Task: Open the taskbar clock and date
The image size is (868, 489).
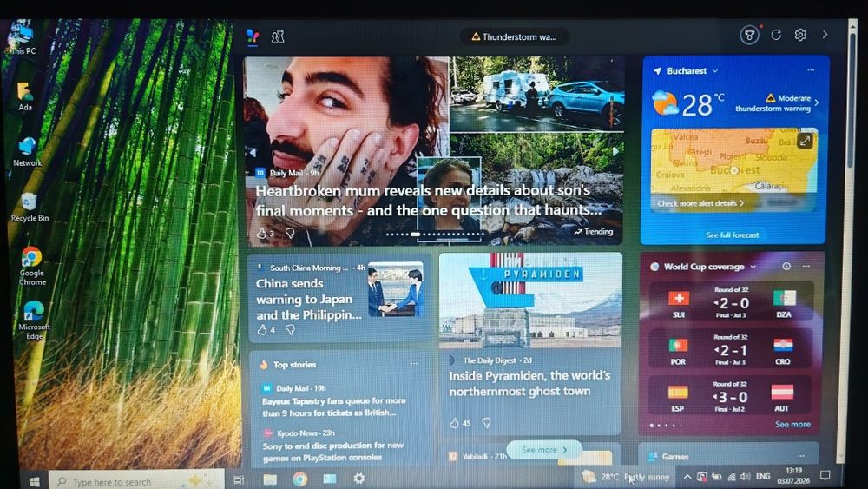Action: [793, 475]
